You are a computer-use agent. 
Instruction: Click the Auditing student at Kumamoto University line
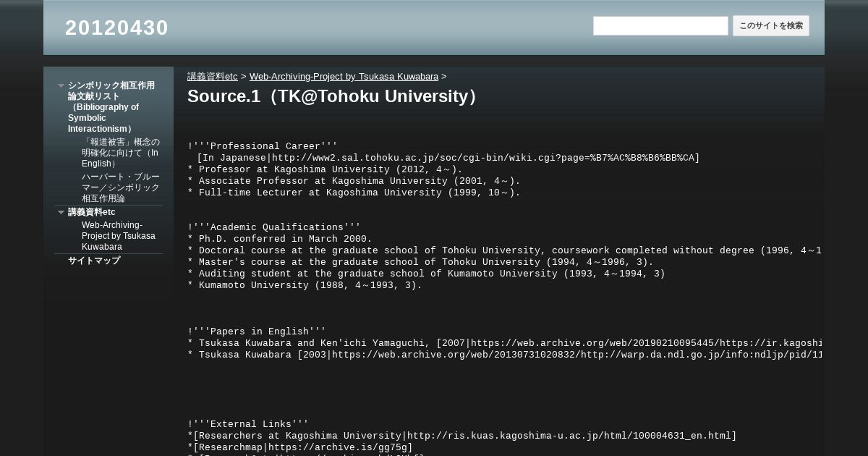tap(426, 274)
